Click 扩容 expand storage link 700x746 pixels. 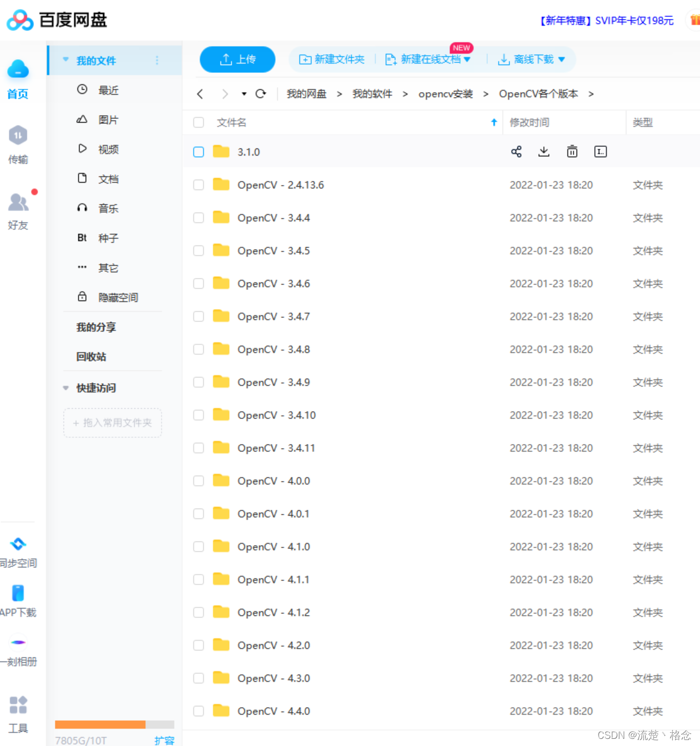164,741
